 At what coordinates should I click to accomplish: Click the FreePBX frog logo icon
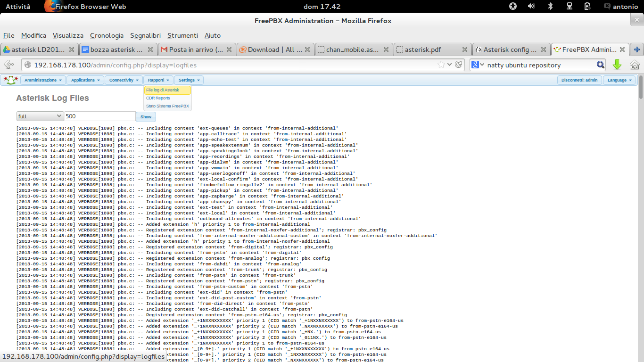pyautogui.click(x=10, y=80)
